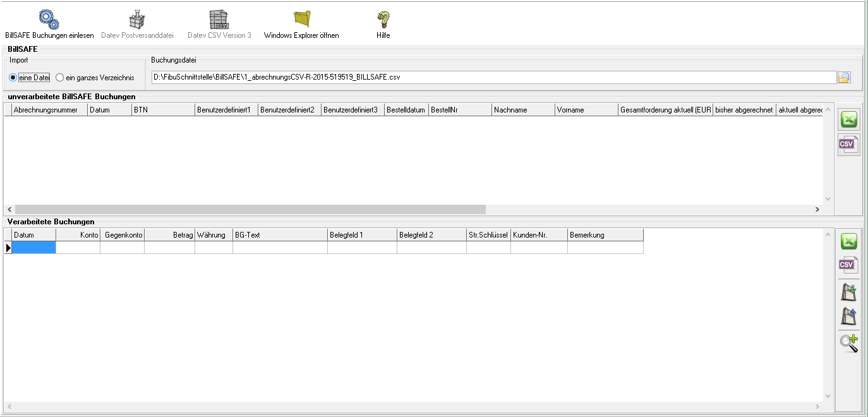This screenshot has width=868, height=417.
Task: Click BillSAFE Buchungen einlesen gears icon
Action: click(49, 20)
